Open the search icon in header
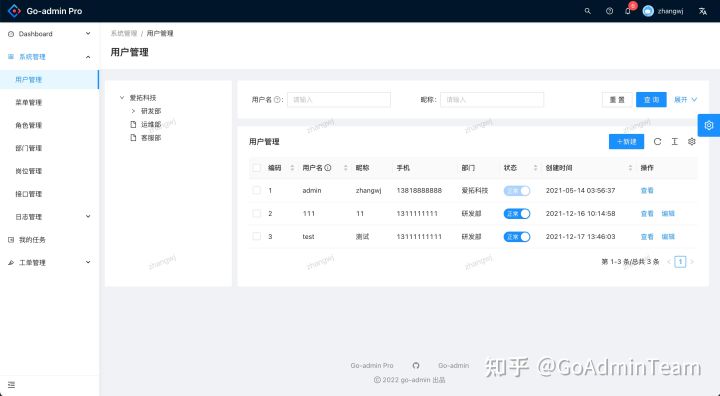The height and width of the screenshot is (396, 720). pos(587,11)
